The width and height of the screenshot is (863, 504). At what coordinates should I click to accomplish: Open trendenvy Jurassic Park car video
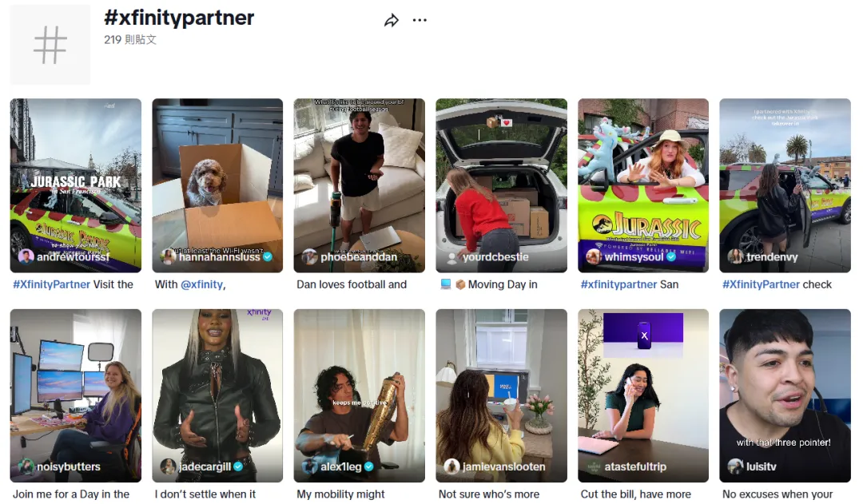click(785, 185)
